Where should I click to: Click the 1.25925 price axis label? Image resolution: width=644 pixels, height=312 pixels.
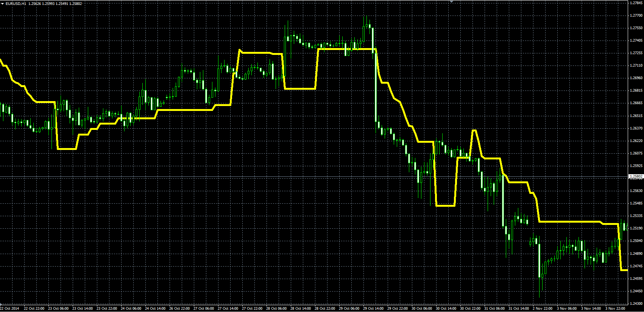tap(636, 166)
